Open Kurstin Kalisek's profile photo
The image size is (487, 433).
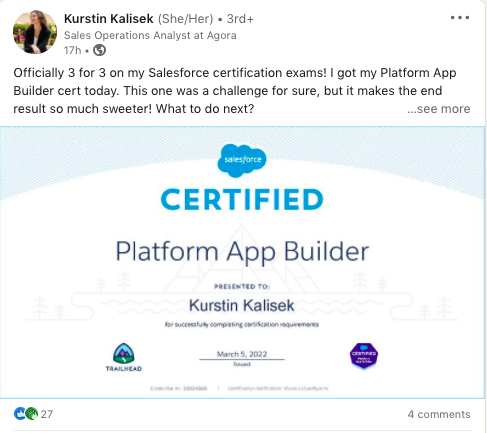[x=35, y=32]
